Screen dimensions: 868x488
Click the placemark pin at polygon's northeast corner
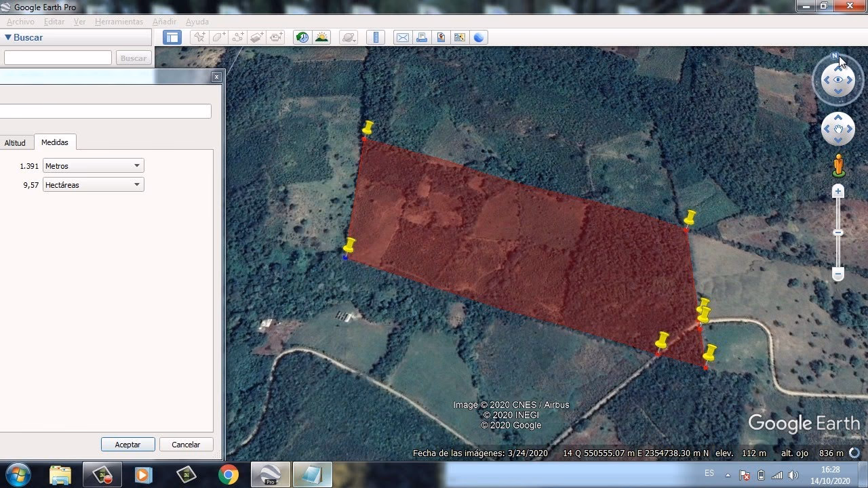[689, 220]
